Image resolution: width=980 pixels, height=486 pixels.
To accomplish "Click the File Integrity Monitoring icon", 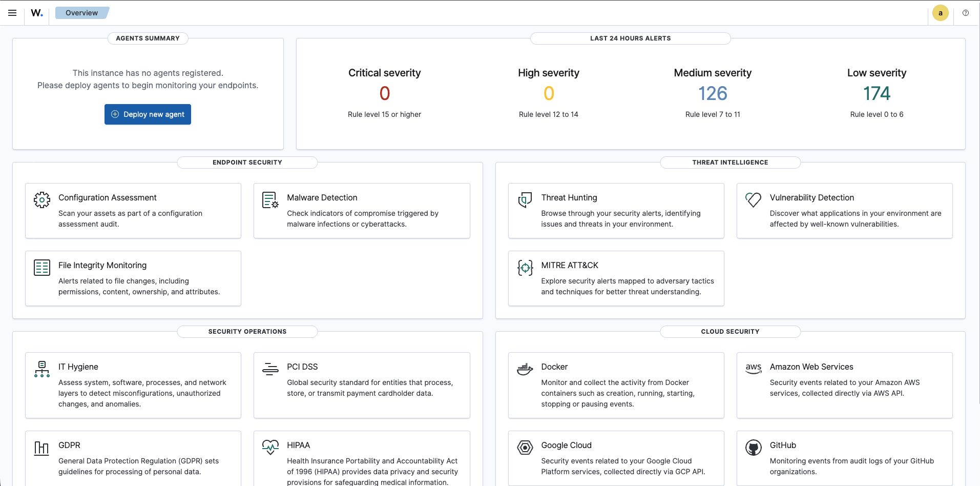I will 42,268.
